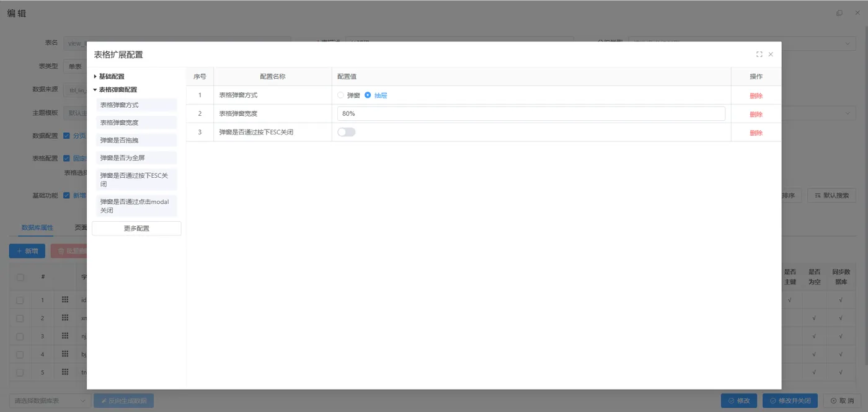Click the 更多配置 button
868x412 pixels.
(x=136, y=228)
